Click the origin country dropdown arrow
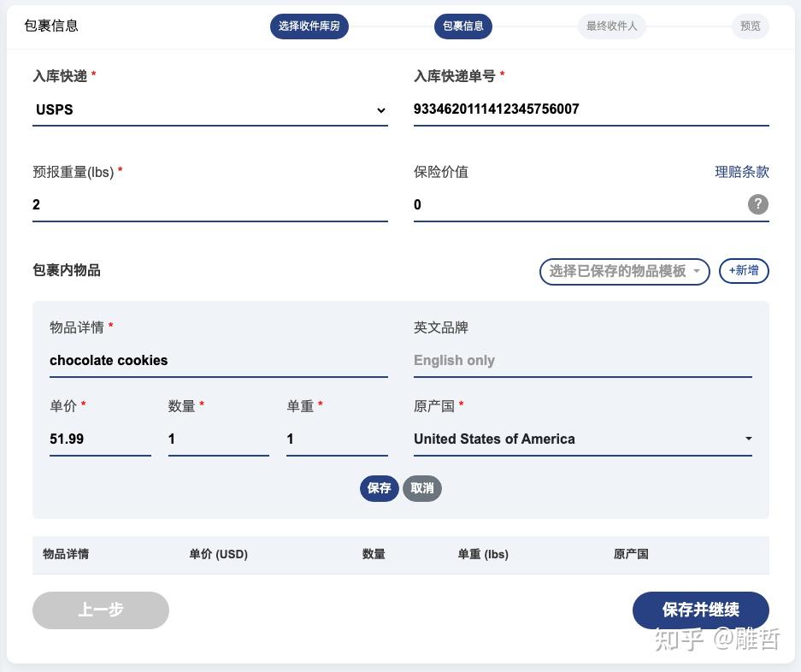Viewport: 801px width, 672px height. pyautogui.click(x=749, y=439)
